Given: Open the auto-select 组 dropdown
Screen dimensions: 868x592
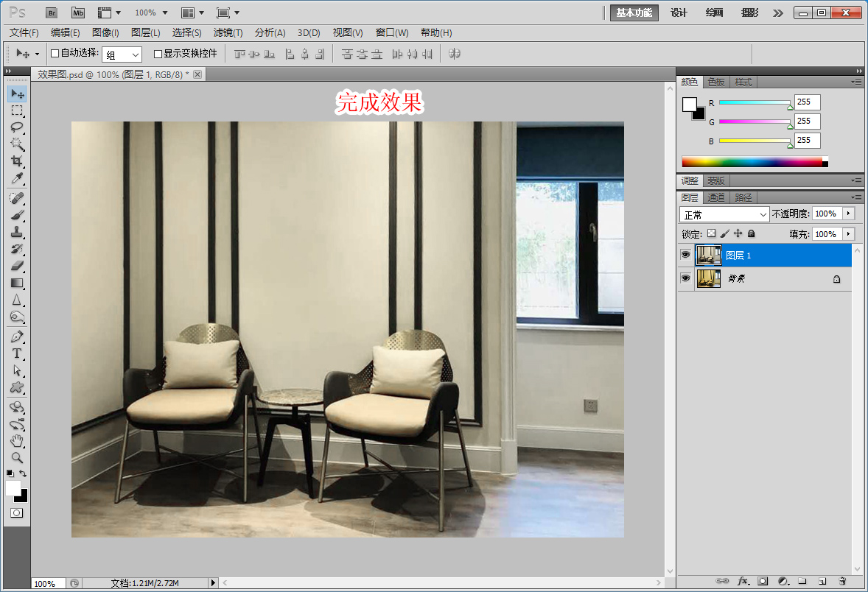Looking at the screenshot, I should 122,54.
